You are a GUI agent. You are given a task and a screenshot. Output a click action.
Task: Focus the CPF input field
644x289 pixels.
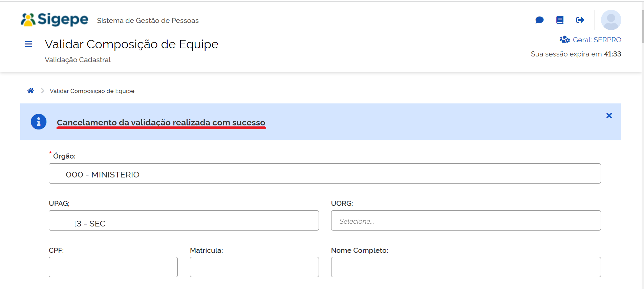click(113, 267)
